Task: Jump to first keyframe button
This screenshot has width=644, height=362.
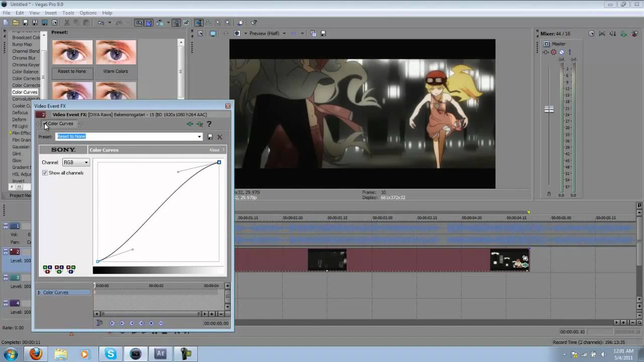Action: [x=112, y=323]
